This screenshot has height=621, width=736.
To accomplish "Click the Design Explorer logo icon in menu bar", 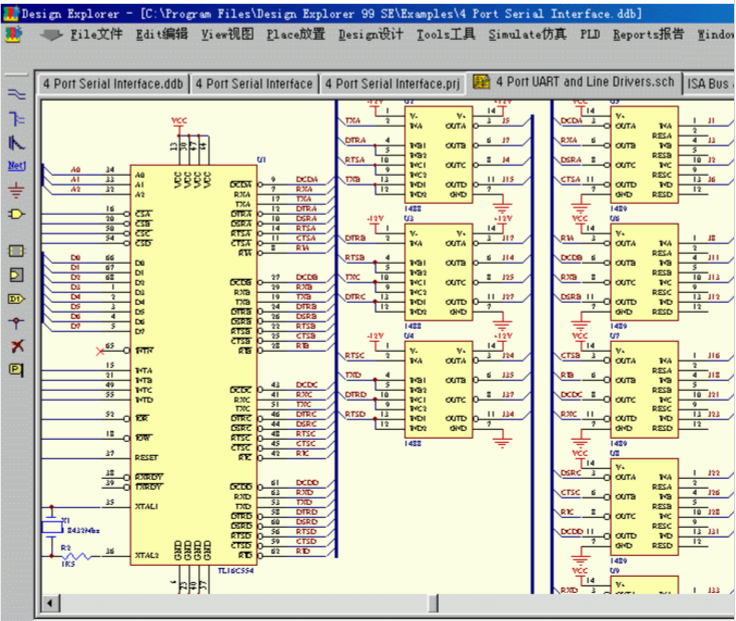I will (x=13, y=35).
